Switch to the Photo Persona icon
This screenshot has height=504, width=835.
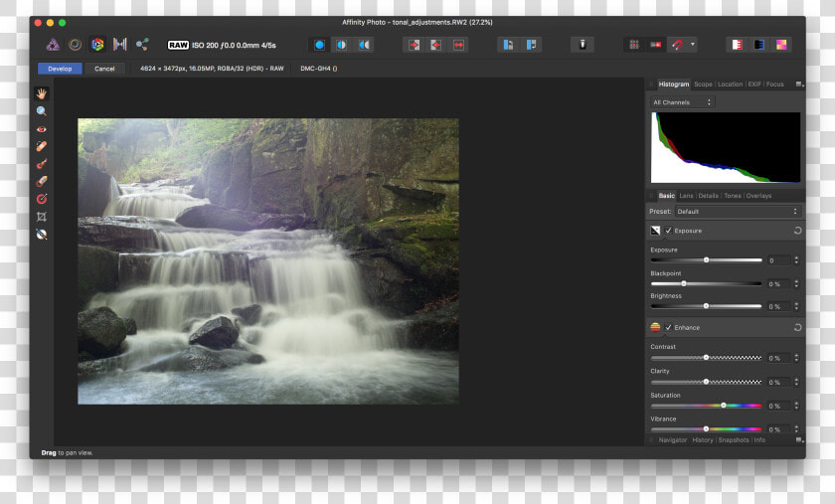53,45
